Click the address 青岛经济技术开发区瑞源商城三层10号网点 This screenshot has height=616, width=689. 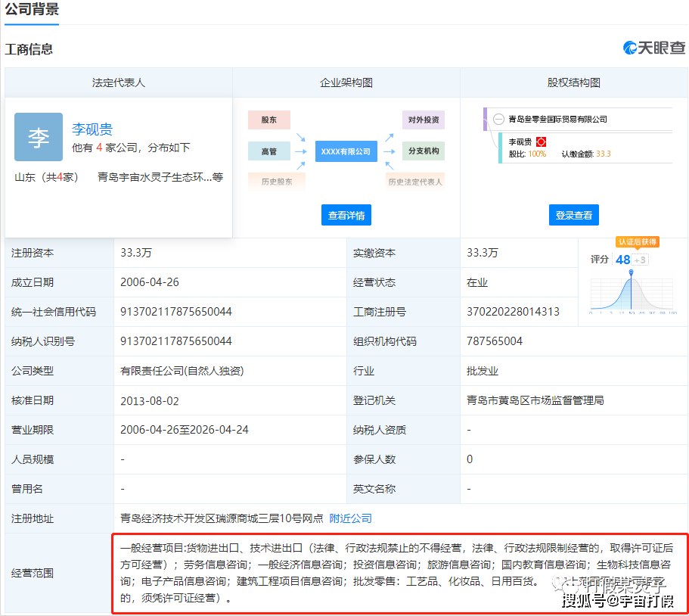point(222,518)
